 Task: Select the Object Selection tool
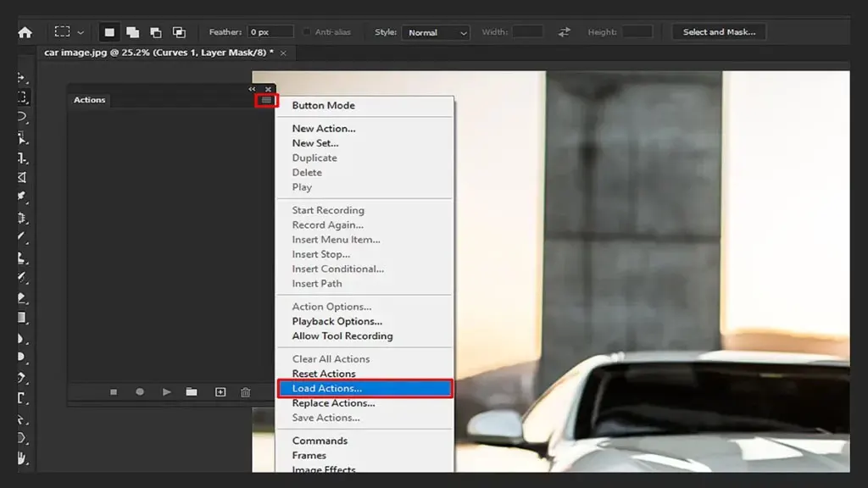point(22,137)
